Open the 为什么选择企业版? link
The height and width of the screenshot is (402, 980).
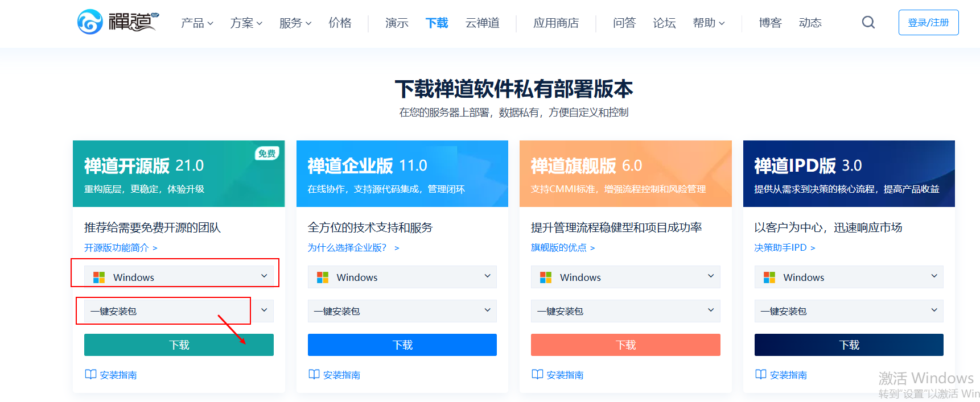tap(353, 248)
